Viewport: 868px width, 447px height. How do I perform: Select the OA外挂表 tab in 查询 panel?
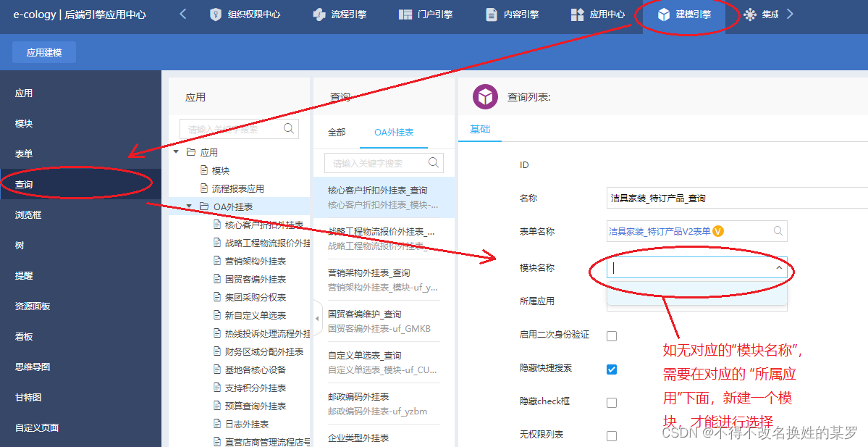(x=394, y=132)
